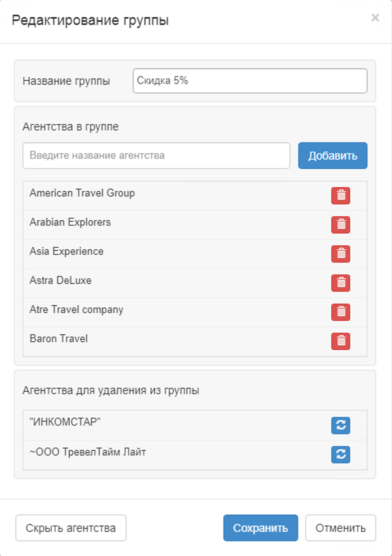Cancel editing with Отменить button
Screen dimensions: 392x556
point(340,528)
